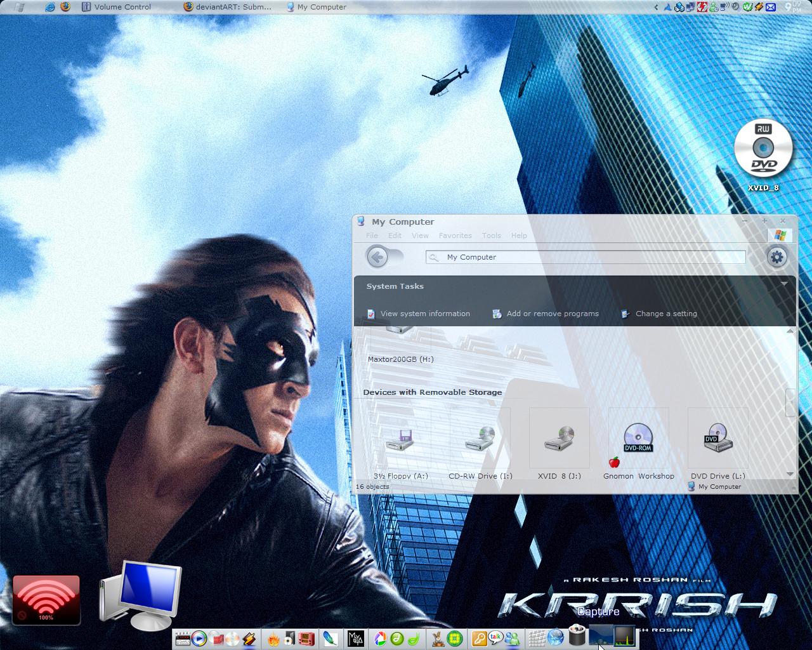Screen dimensions: 812x650
Task: Open Google Talk from the dock
Action: click(x=495, y=639)
